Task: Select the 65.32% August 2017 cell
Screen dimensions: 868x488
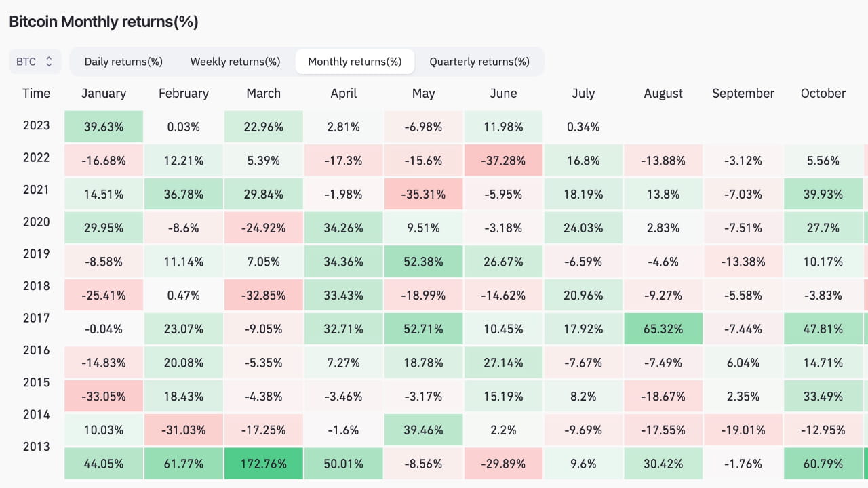Action: tap(663, 329)
